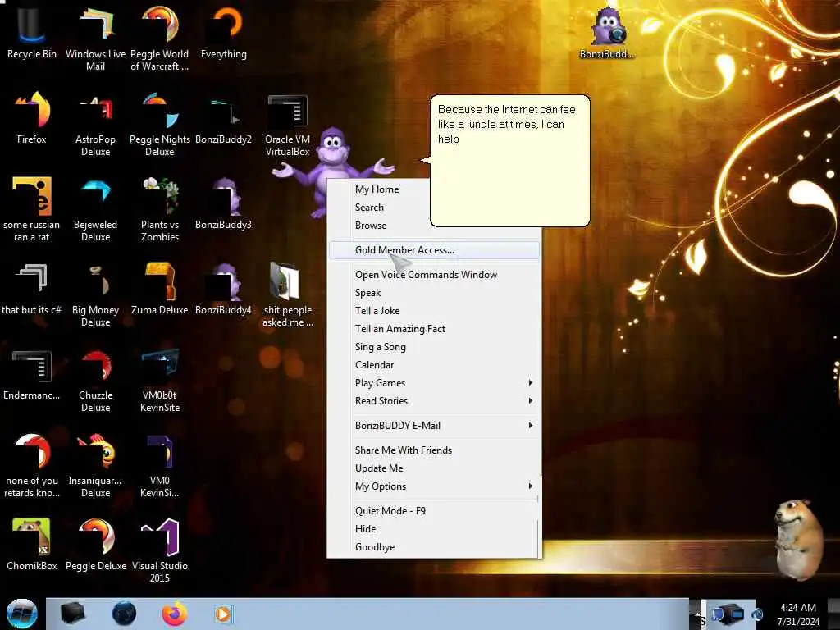
Task: Expand the Read Stories submenu arrow
Action: click(x=531, y=400)
